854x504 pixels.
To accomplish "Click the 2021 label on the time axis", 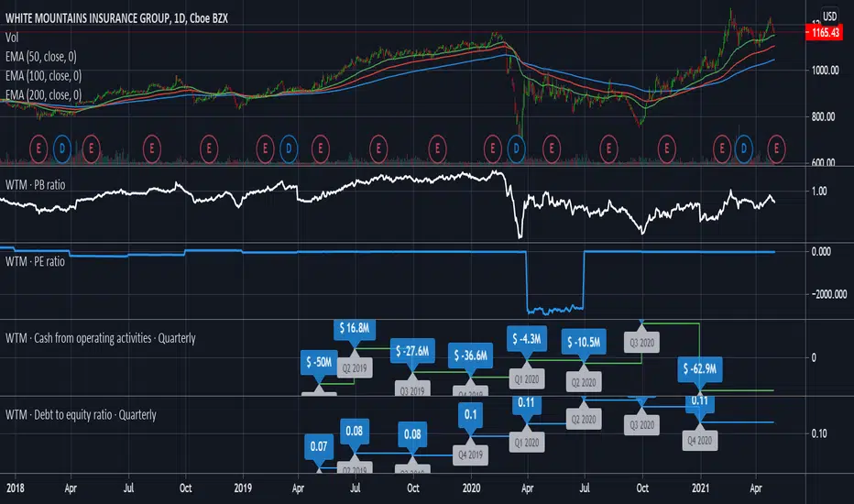I will (700, 488).
